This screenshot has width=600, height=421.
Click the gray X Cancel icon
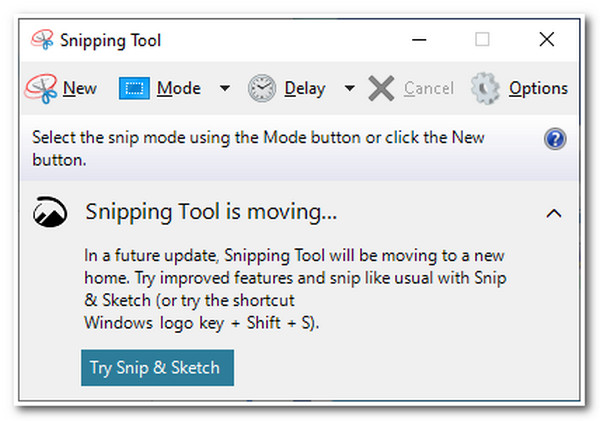[381, 88]
